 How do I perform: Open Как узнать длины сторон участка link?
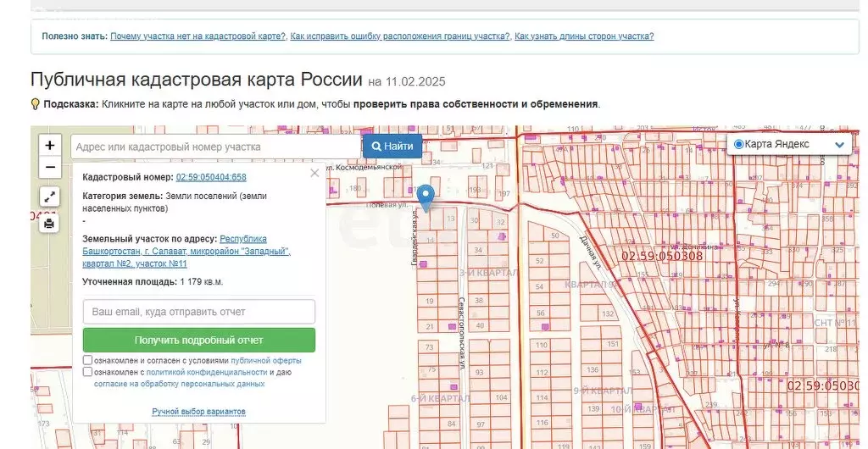coord(584,36)
